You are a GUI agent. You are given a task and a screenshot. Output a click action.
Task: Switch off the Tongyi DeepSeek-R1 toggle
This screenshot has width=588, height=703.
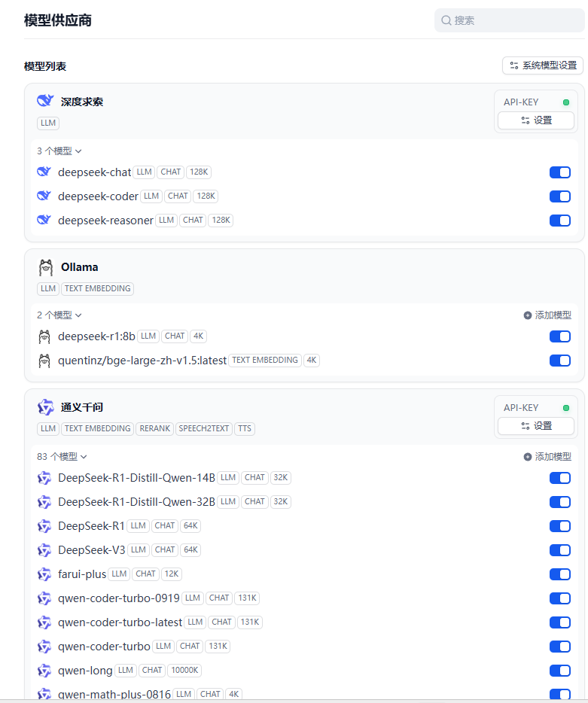click(559, 526)
